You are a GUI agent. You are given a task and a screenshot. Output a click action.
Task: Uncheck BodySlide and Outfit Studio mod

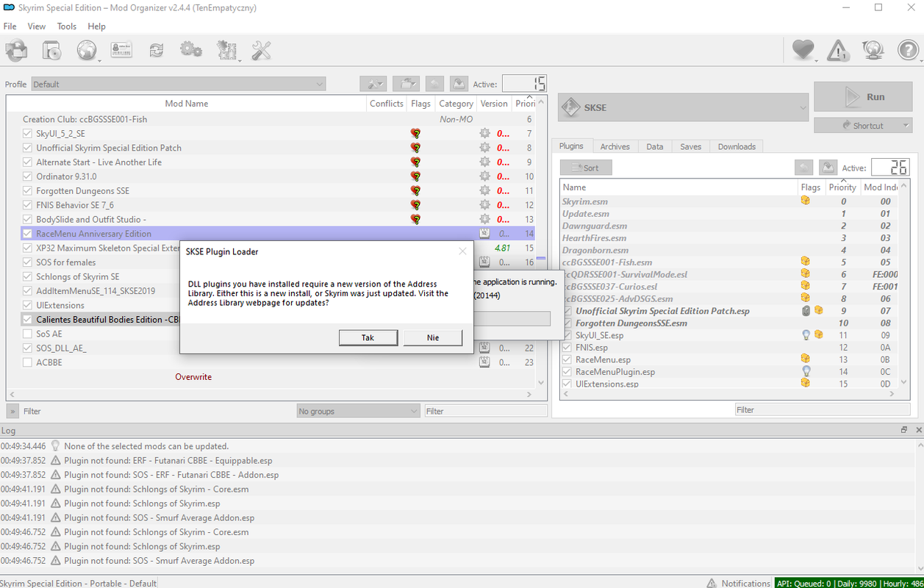click(27, 219)
